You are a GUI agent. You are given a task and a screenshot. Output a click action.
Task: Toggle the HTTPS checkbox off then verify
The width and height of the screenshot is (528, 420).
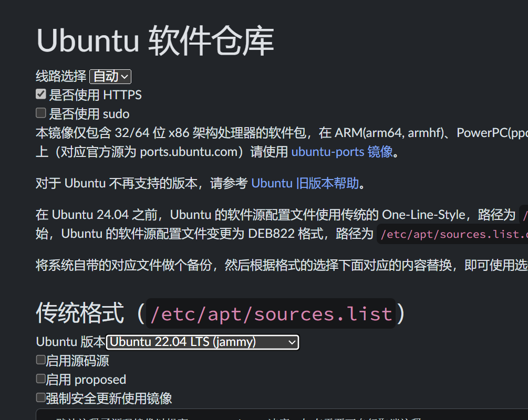40,94
